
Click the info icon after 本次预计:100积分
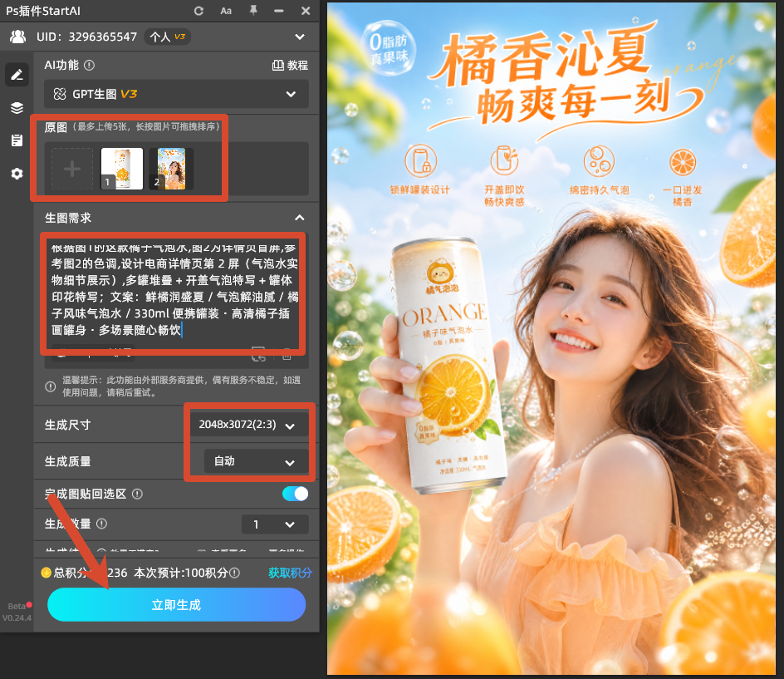[234, 573]
